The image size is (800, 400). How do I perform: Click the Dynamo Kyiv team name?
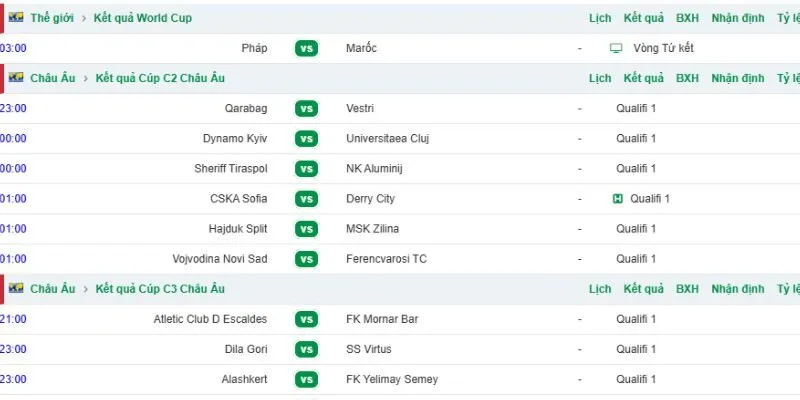(x=235, y=139)
